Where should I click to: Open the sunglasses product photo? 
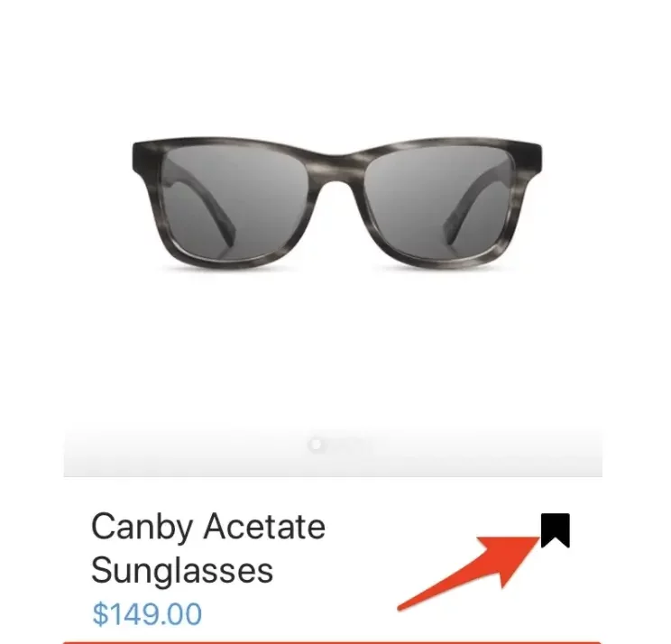coord(336,204)
